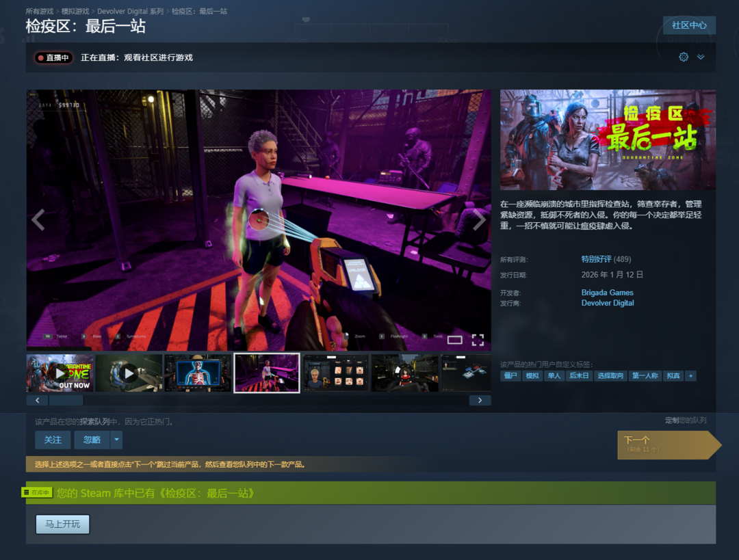
Task: Select the skeleton X-ray screenshot thumbnail
Action: 198,373
